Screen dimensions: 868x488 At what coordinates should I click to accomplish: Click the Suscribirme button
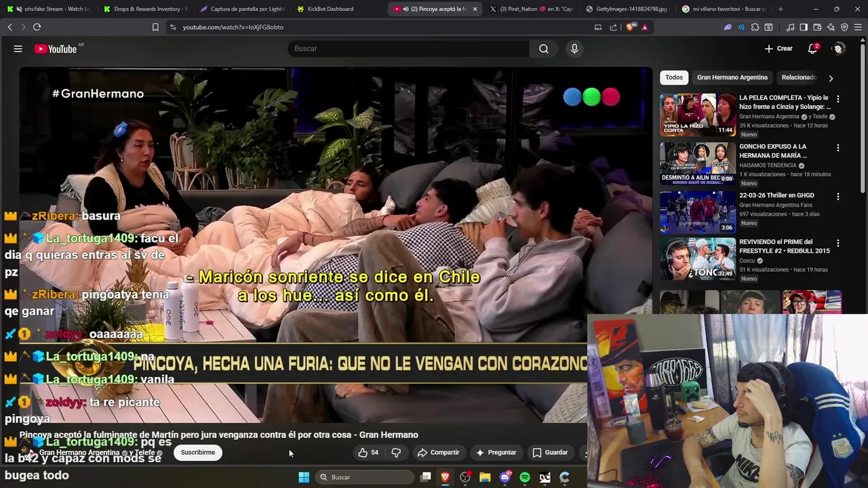[198, 453]
